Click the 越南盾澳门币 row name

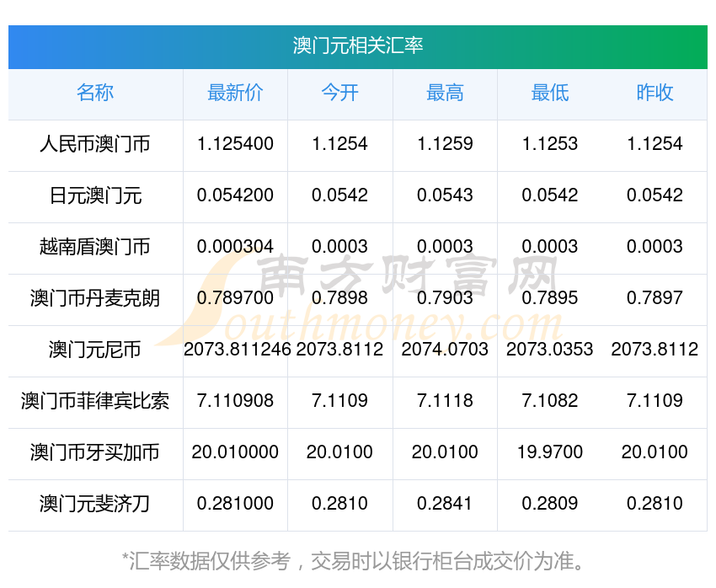click(x=95, y=247)
